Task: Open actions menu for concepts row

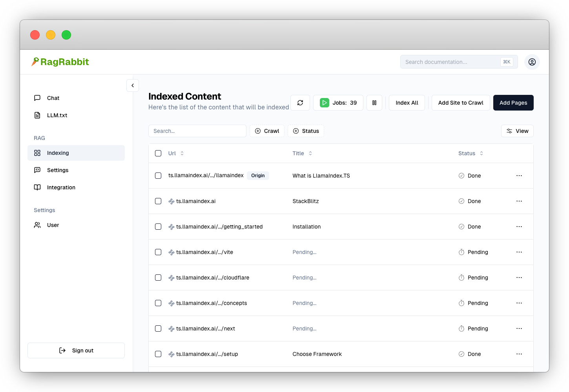Action: pos(519,303)
